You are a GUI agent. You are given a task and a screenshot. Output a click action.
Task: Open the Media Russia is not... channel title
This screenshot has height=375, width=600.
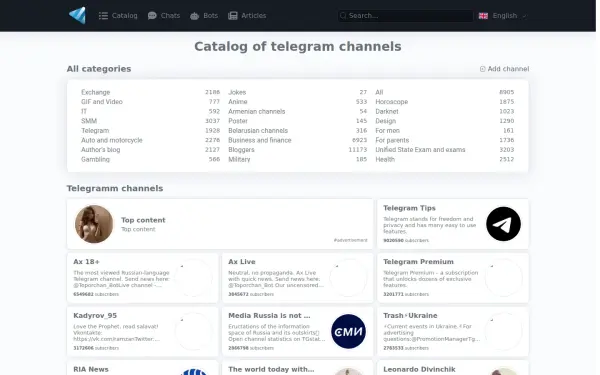pyautogui.click(x=269, y=316)
